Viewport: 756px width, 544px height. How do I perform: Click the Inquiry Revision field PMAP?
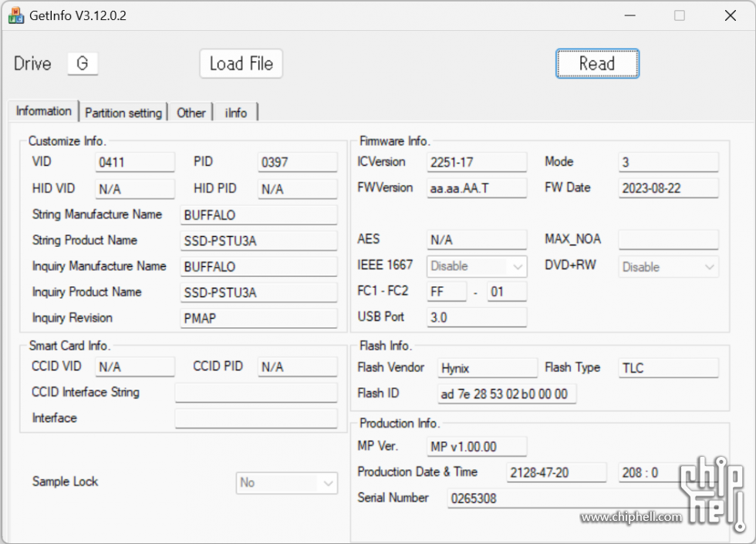pos(259,318)
